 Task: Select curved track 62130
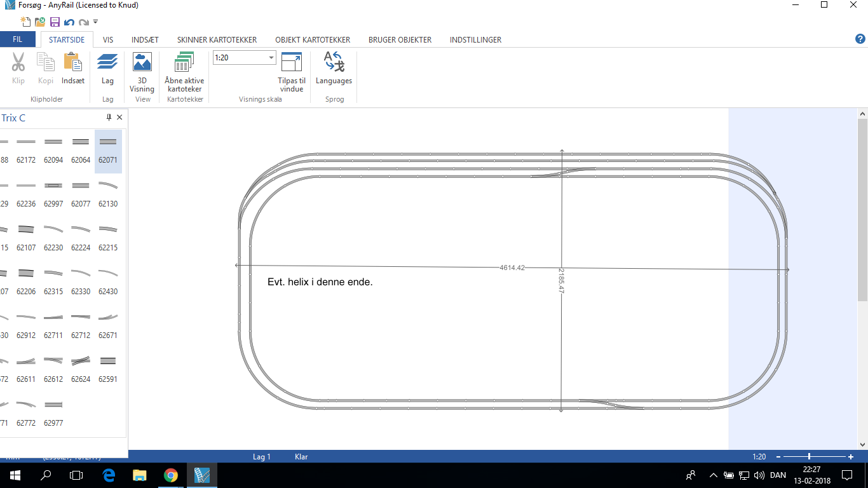point(108,195)
